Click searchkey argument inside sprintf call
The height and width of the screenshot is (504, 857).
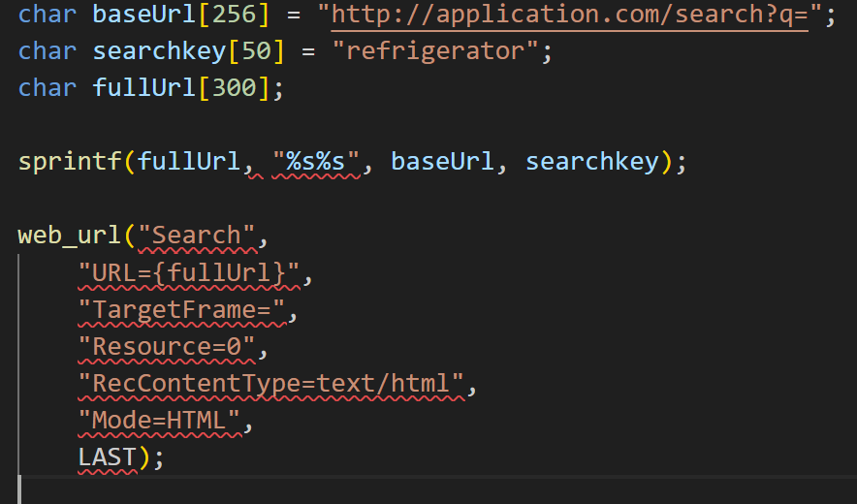[592, 162]
